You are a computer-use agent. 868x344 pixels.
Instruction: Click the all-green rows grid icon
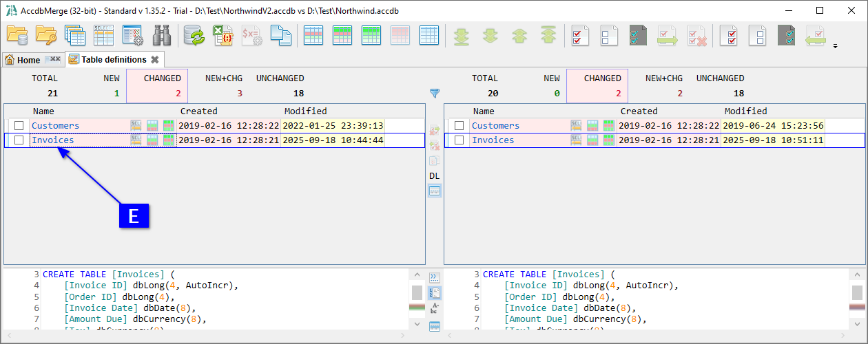pos(372,34)
